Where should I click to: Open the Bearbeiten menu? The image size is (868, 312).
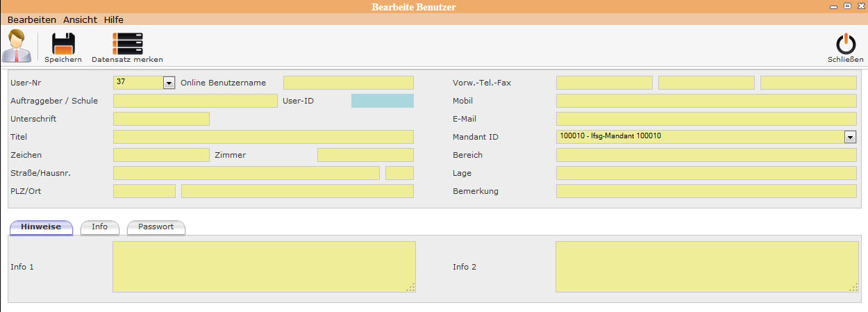point(32,20)
